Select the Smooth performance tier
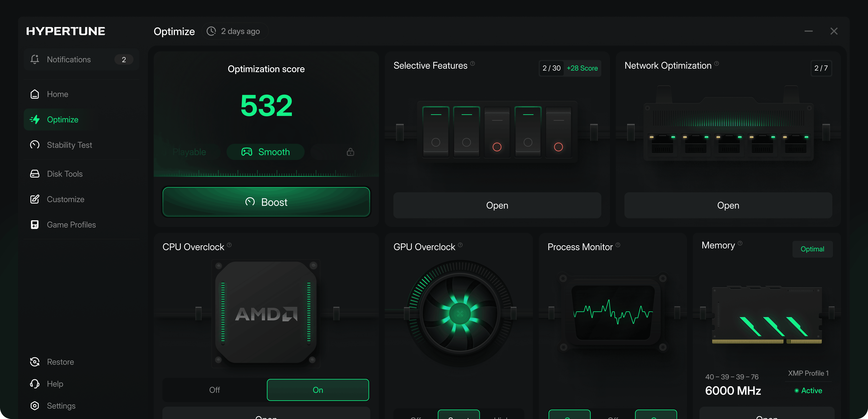This screenshot has height=419, width=868. tap(265, 152)
